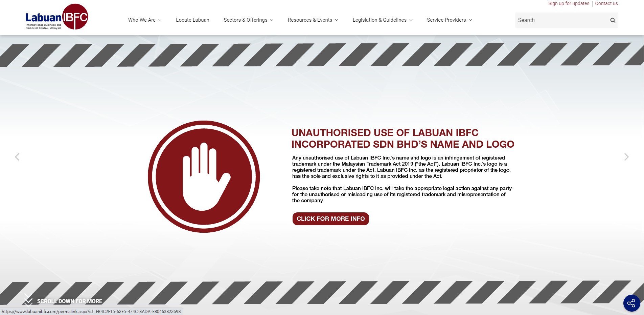Open the Contact us link

point(606,3)
